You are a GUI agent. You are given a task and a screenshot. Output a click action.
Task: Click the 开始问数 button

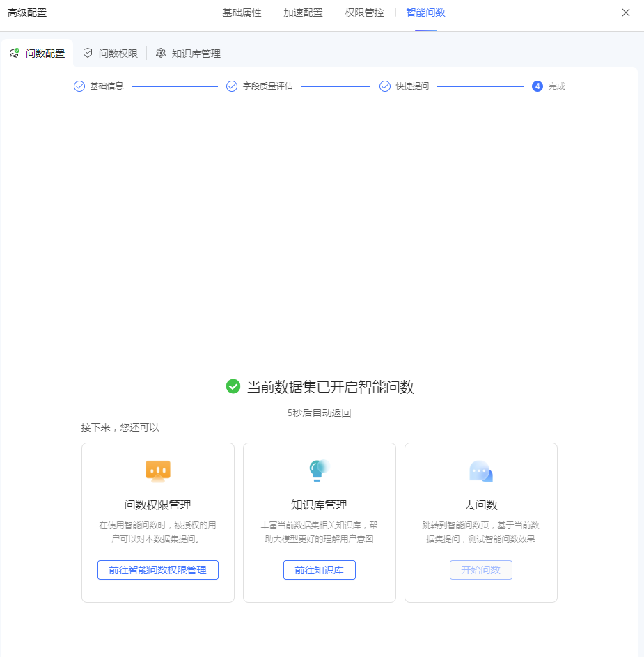[x=481, y=570]
